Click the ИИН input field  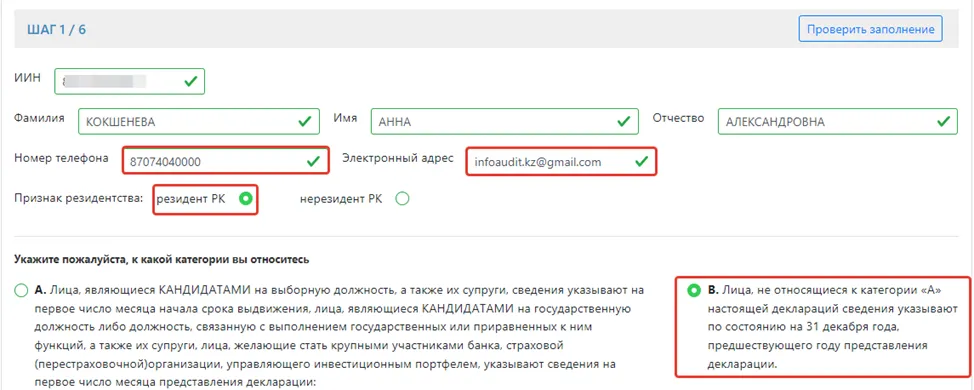point(129,81)
